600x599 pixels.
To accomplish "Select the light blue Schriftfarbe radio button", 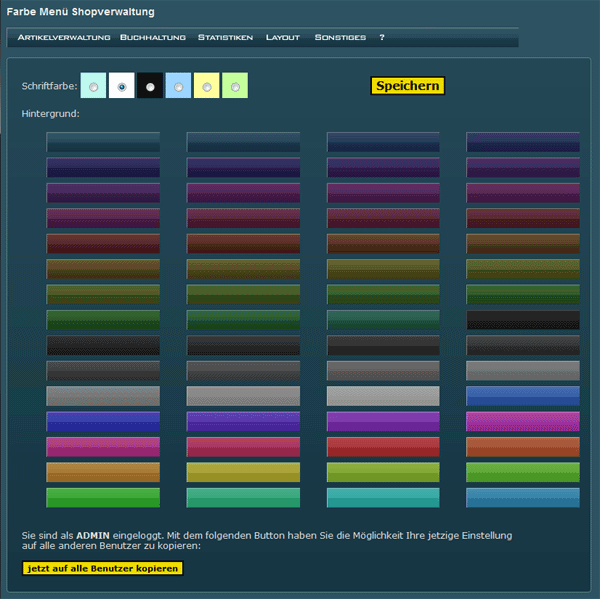I will pyautogui.click(x=178, y=87).
